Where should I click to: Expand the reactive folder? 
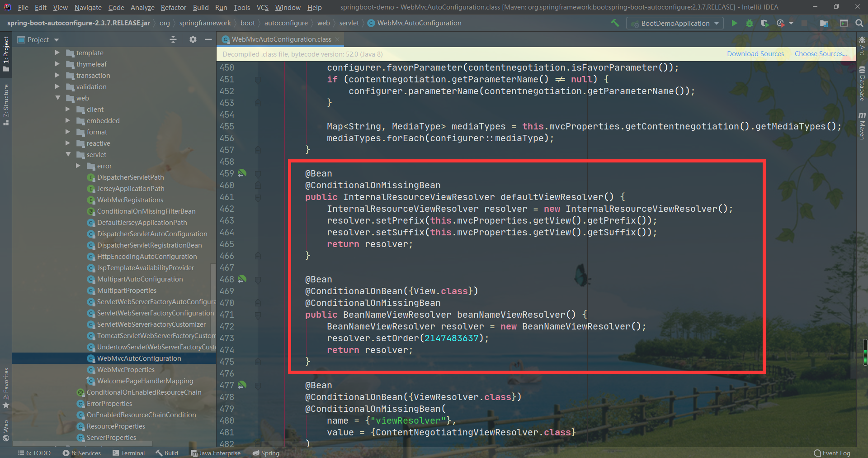68,143
